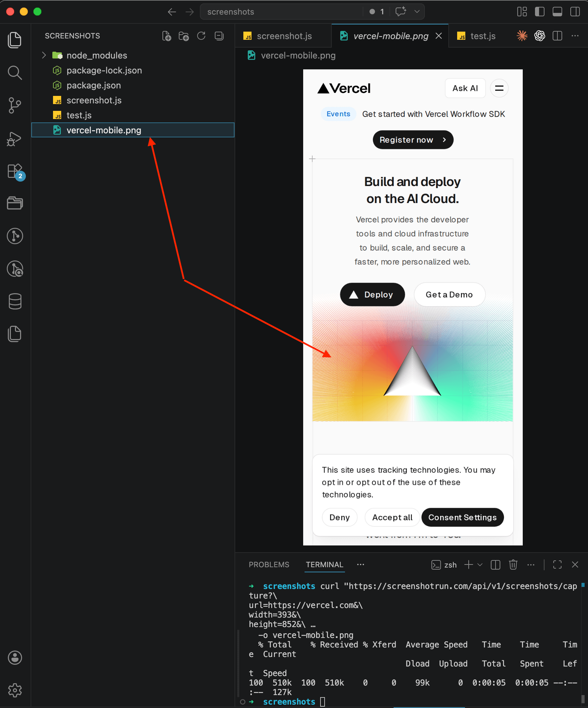
Task: Toggle the primary side bar
Action: click(x=539, y=11)
